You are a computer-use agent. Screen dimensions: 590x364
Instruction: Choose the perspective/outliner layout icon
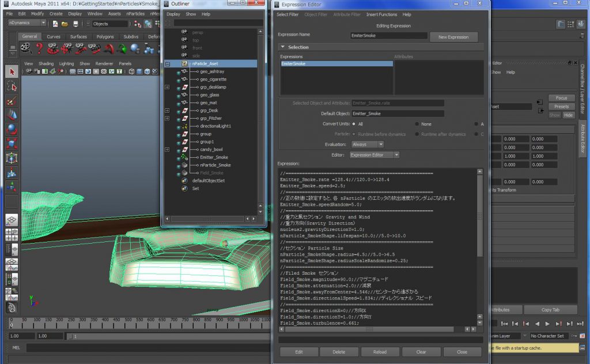[x=12, y=249]
